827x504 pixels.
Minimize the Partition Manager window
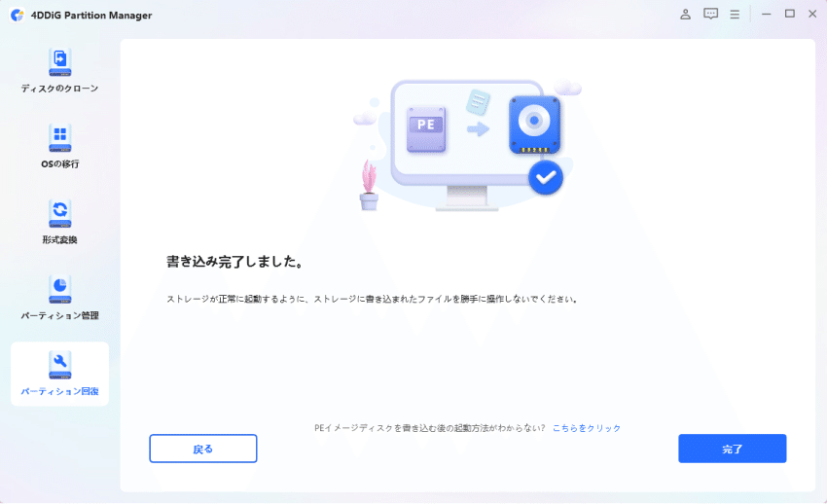(x=767, y=15)
